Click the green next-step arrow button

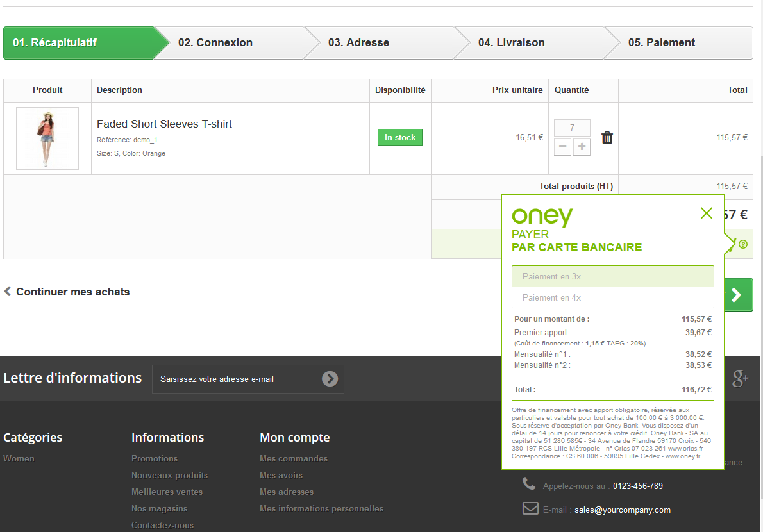click(738, 295)
